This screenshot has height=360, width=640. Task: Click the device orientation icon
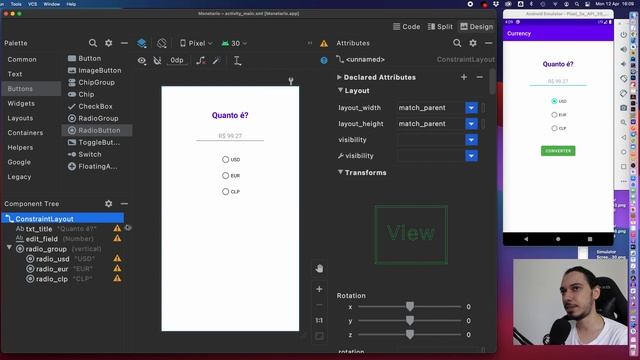162,43
